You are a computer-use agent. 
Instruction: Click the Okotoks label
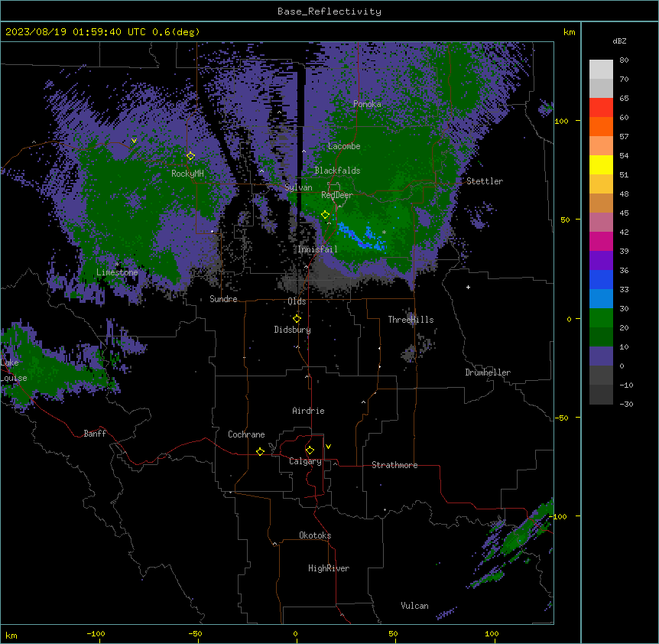(315, 535)
